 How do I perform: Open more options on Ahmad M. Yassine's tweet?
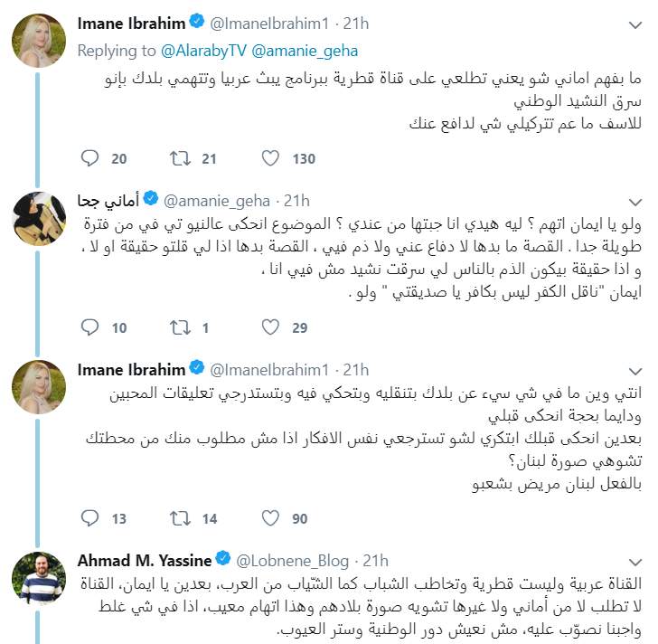(x=635, y=562)
